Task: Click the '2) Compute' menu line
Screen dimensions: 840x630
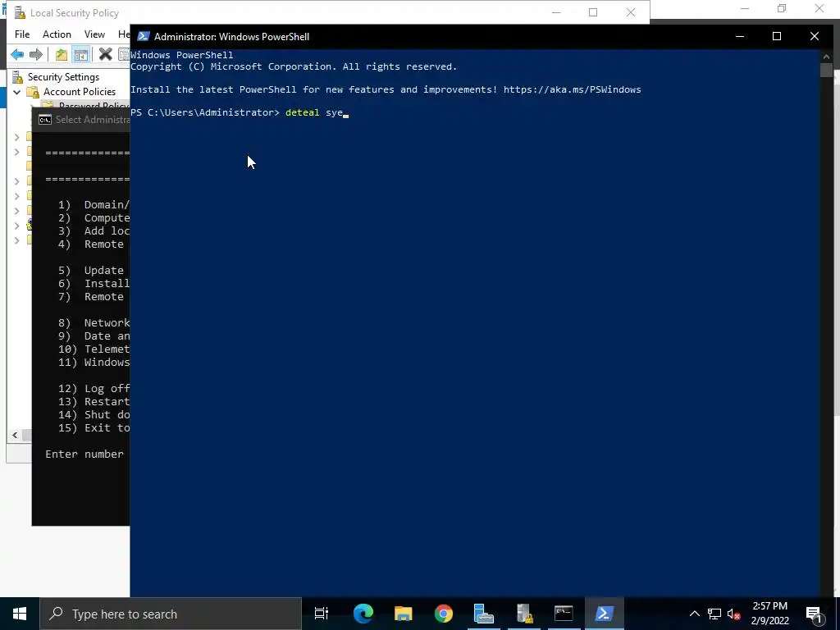Action: click(x=94, y=218)
